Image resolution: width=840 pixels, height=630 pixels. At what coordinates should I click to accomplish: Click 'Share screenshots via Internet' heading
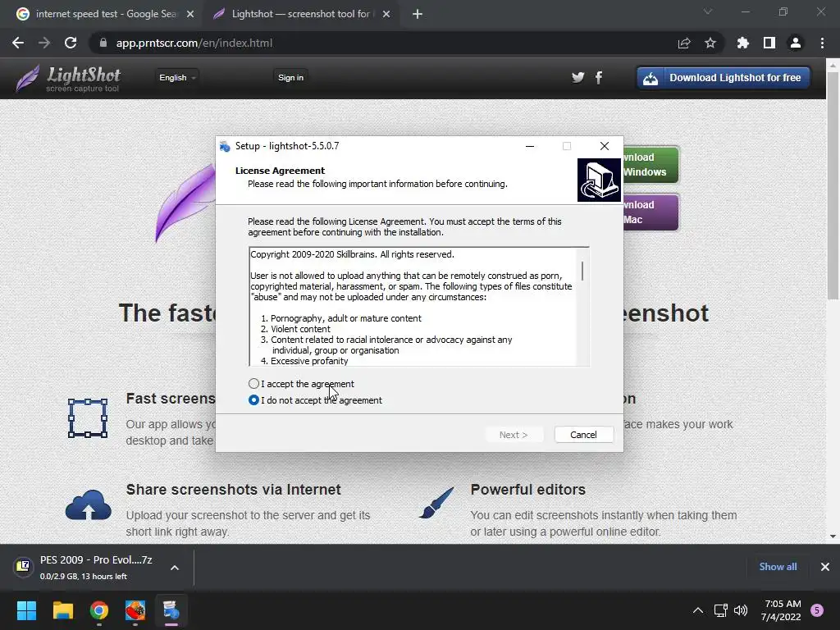[234, 490]
